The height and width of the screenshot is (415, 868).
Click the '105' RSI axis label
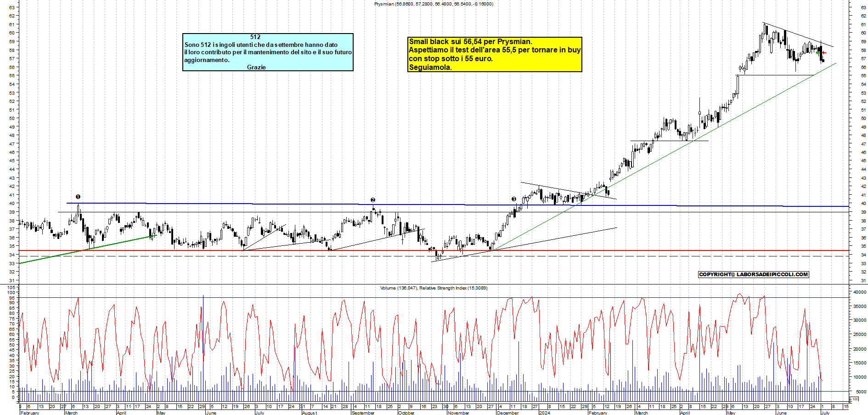tap(11, 287)
